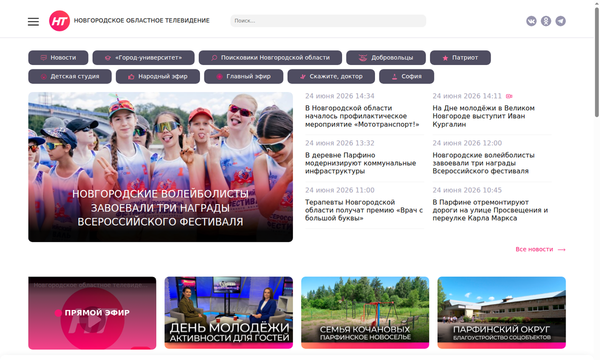
Task: Open article about Иван Кургалин performance
Action: pyautogui.click(x=484, y=116)
